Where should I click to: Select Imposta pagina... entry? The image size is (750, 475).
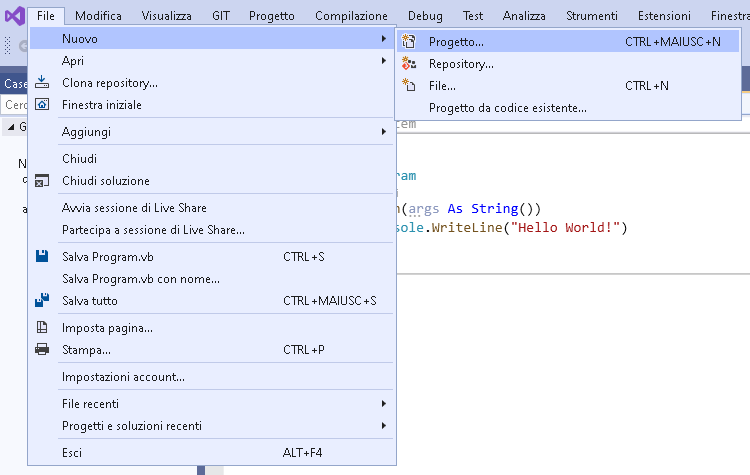(212, 328)
